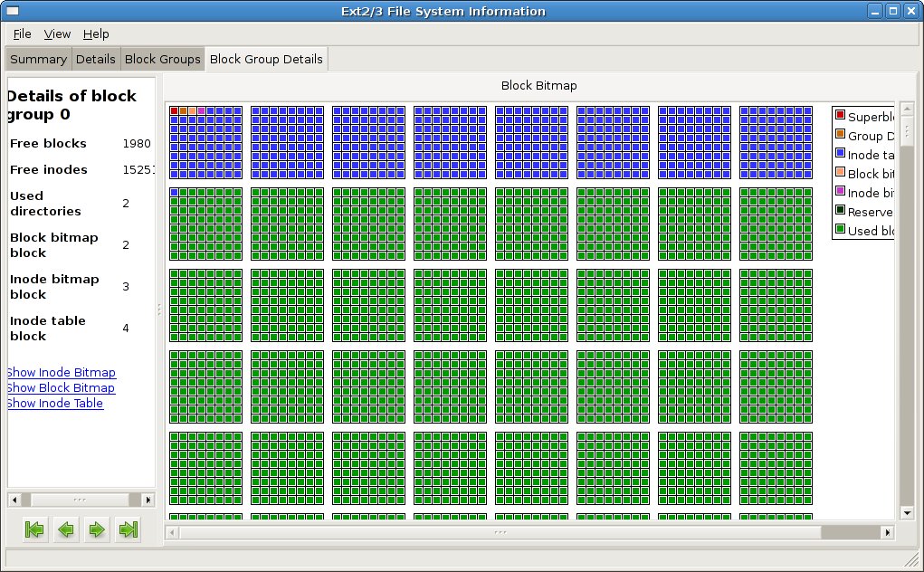Click the red Superblock legend icon
This screenshot has height=572, width=924.
(840, 117)
